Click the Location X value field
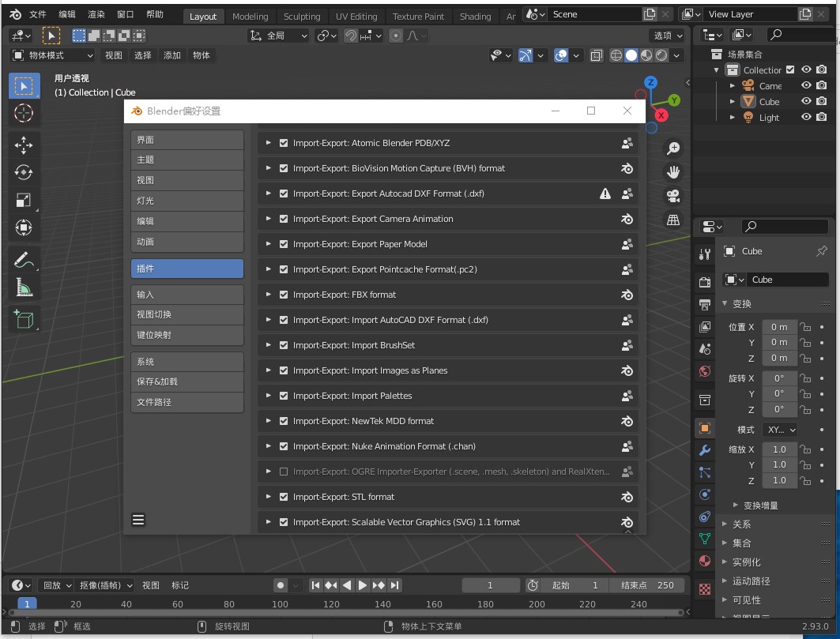 779,327
